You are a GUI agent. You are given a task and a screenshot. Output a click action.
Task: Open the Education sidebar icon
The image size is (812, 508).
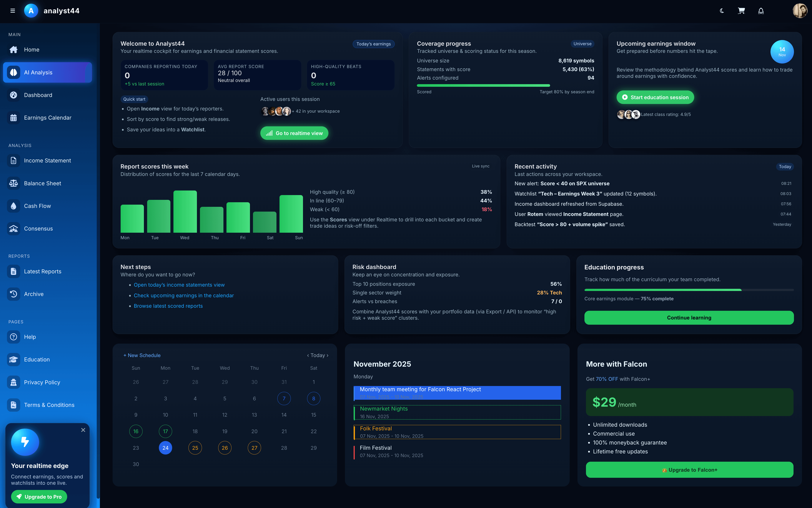pyautogui.click(x=13, y=359)
